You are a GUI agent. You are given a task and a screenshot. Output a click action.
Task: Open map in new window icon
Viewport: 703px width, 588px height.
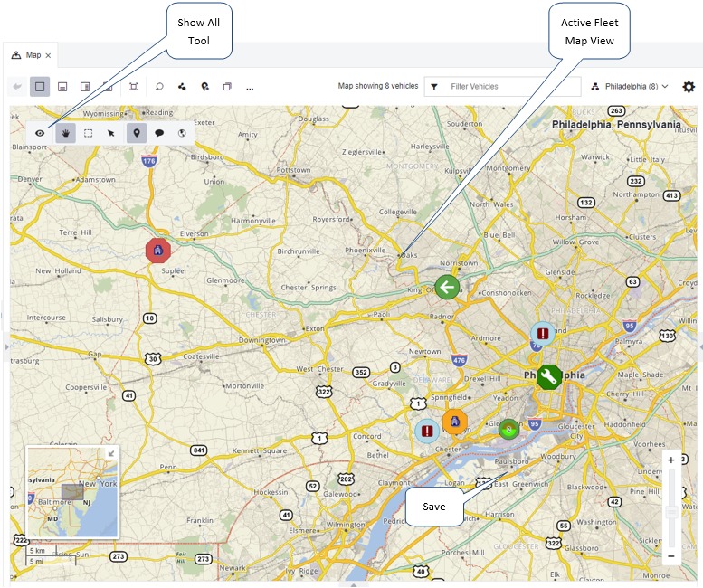coord(227,87)
